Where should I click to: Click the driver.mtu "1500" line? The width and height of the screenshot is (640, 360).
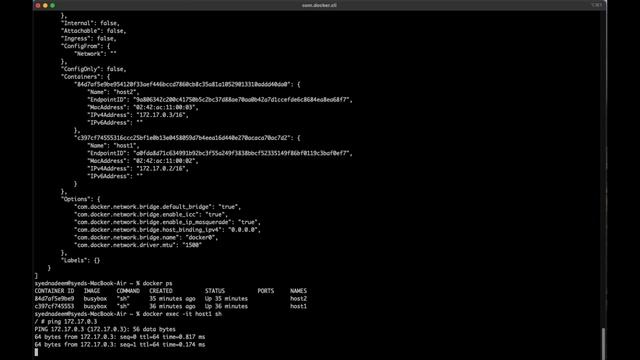pos(138,245)
